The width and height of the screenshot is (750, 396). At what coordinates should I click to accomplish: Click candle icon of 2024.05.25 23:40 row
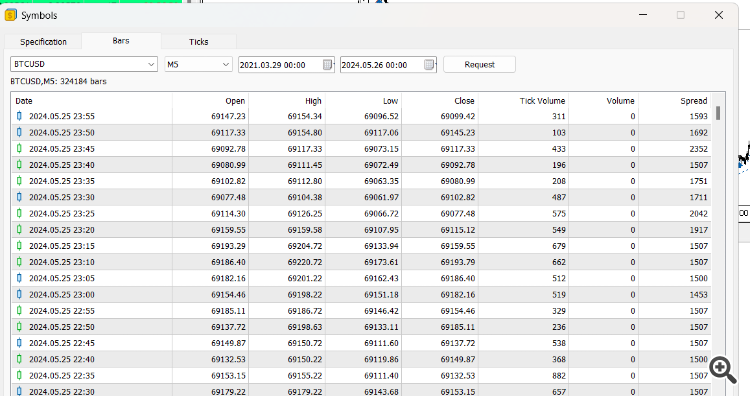click(x=19, y=165)
